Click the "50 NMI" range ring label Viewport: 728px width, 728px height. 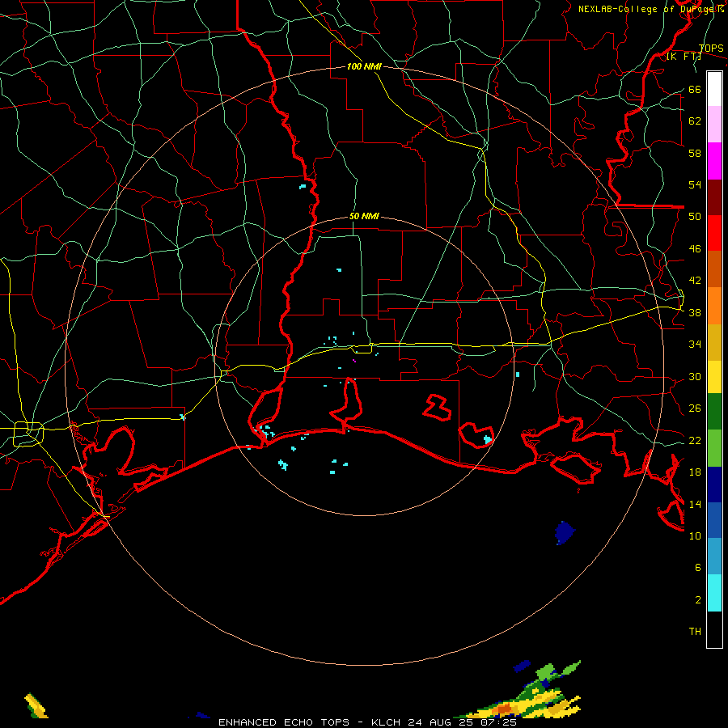click(364, 216)
